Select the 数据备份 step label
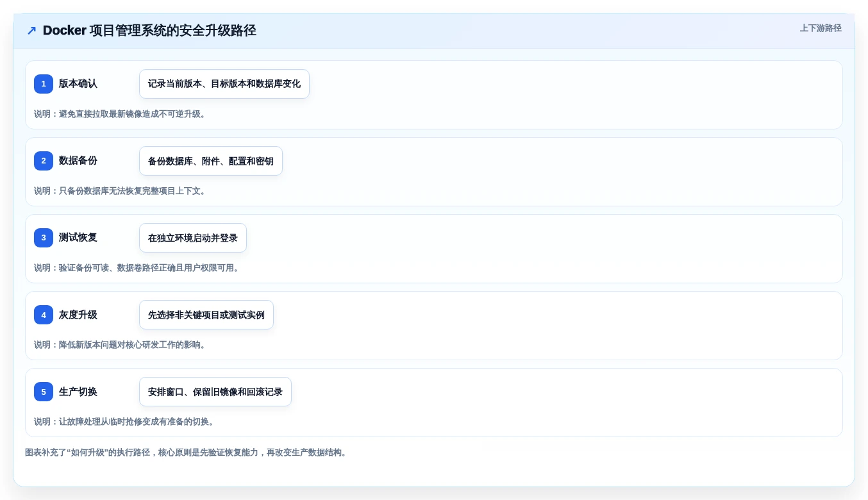Image resolution: width=868 pixels, height=500 pixels. click(x=78, y=161)
